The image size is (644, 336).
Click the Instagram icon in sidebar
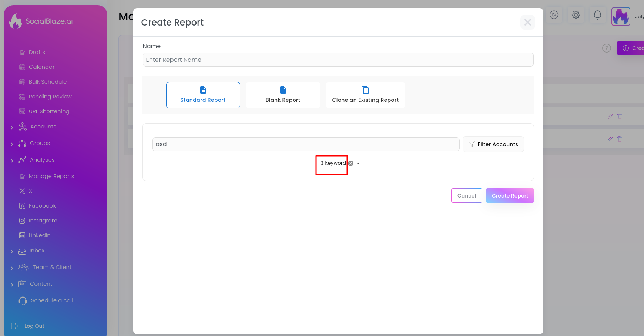(x=22, y=221)
